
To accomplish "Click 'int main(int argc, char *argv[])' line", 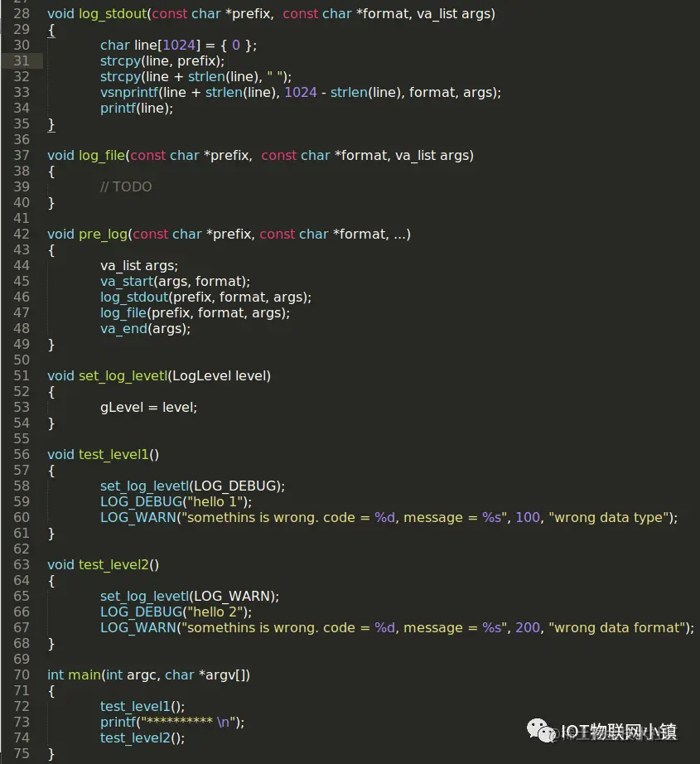I will 148,675.
